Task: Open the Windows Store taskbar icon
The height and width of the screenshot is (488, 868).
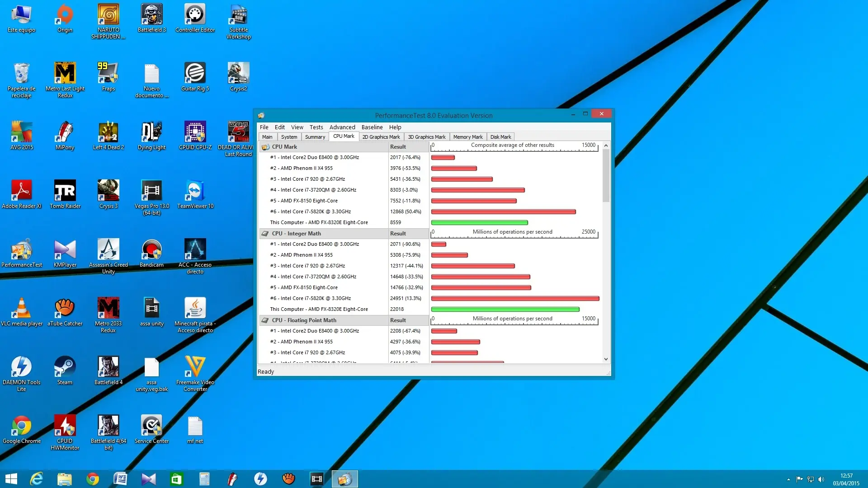Action: point(176,479)
